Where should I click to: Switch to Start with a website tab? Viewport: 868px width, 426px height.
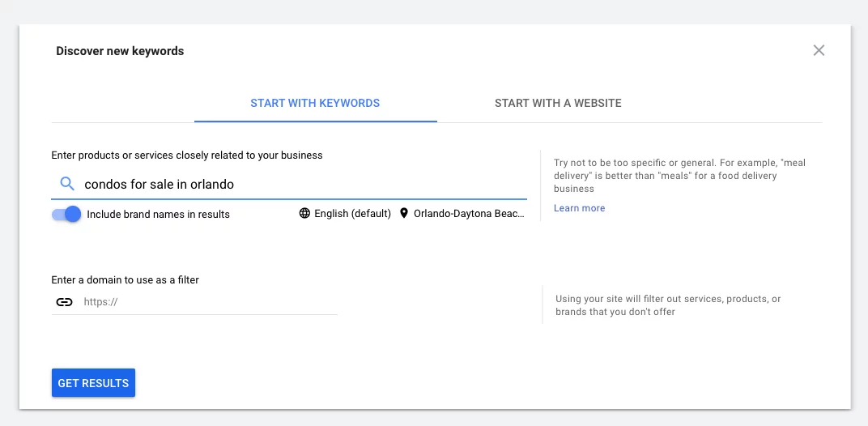pos(558,103)
